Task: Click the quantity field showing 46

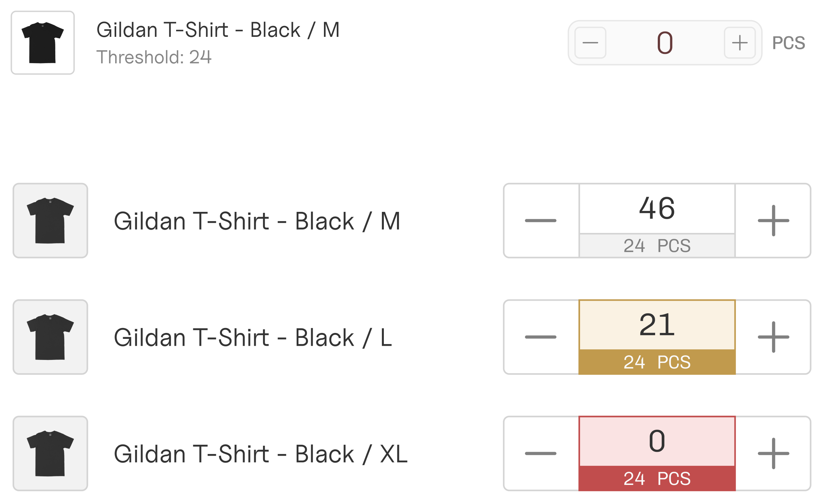Action: pyautogui.click(x=657, y=209)
